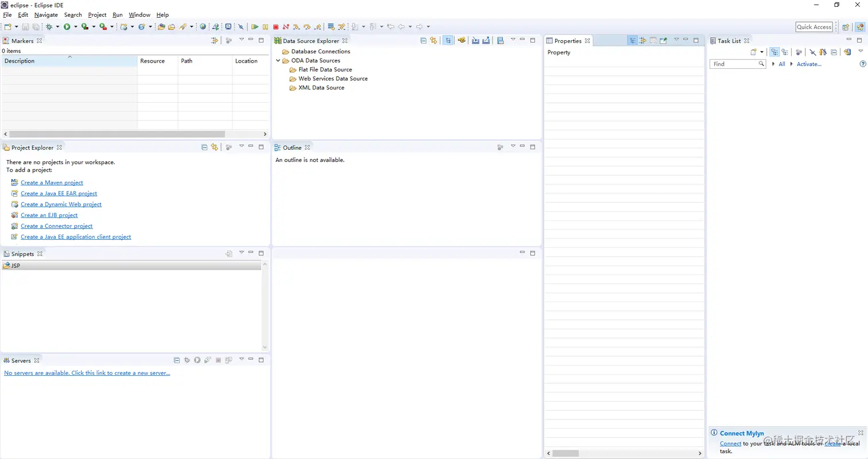Screen dimensions: 868x459
Task: Click Connect link in Mylyn notification
Action: pos(730,444)
